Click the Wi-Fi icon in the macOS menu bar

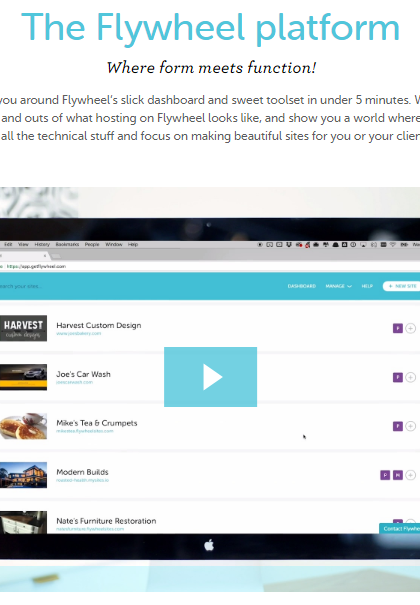(393, 244)
